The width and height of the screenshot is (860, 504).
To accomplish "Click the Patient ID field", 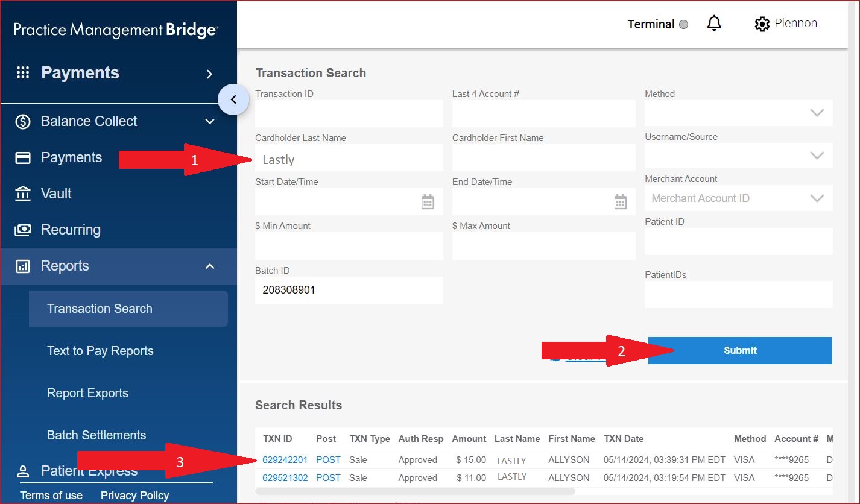I will 739,241.
